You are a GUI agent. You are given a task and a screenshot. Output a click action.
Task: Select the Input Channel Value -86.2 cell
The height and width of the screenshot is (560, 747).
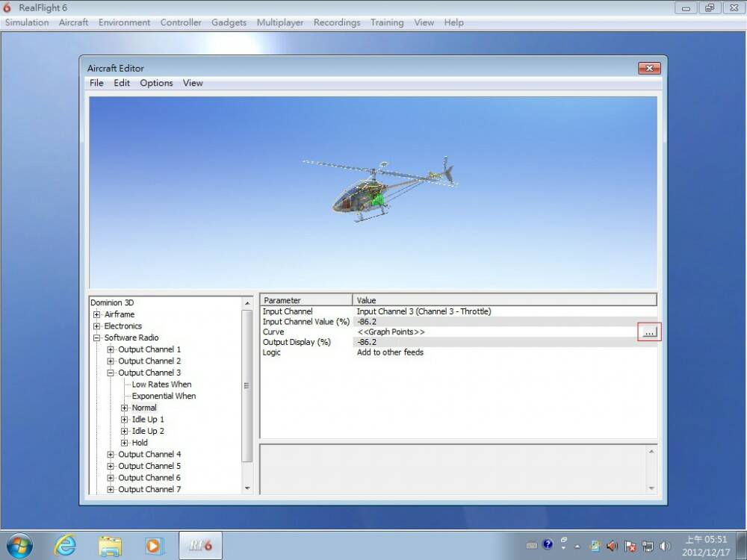505,322
